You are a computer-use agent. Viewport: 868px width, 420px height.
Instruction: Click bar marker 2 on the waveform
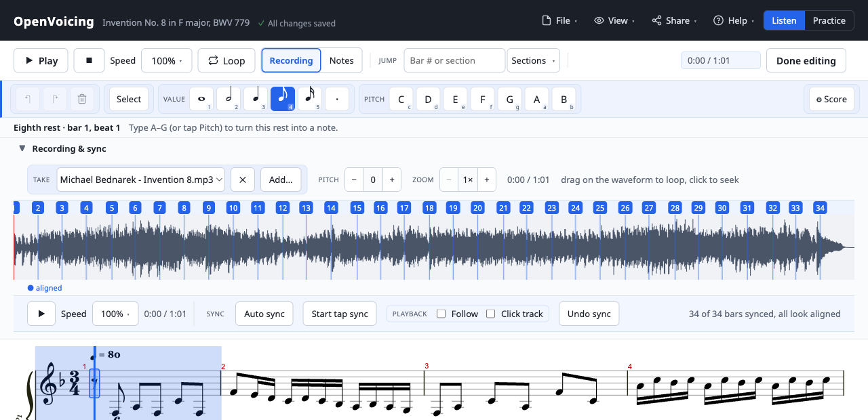point(38,208)
